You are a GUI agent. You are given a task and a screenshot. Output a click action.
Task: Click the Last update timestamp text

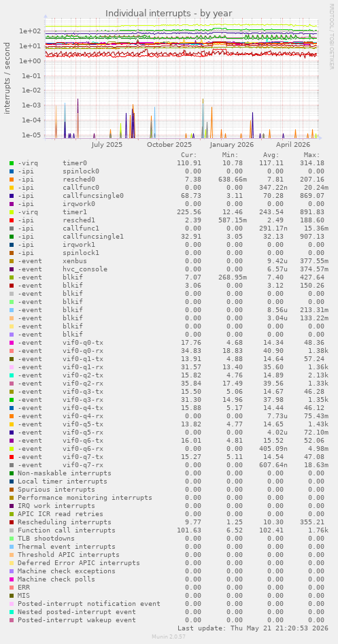[x=252, y=628]
